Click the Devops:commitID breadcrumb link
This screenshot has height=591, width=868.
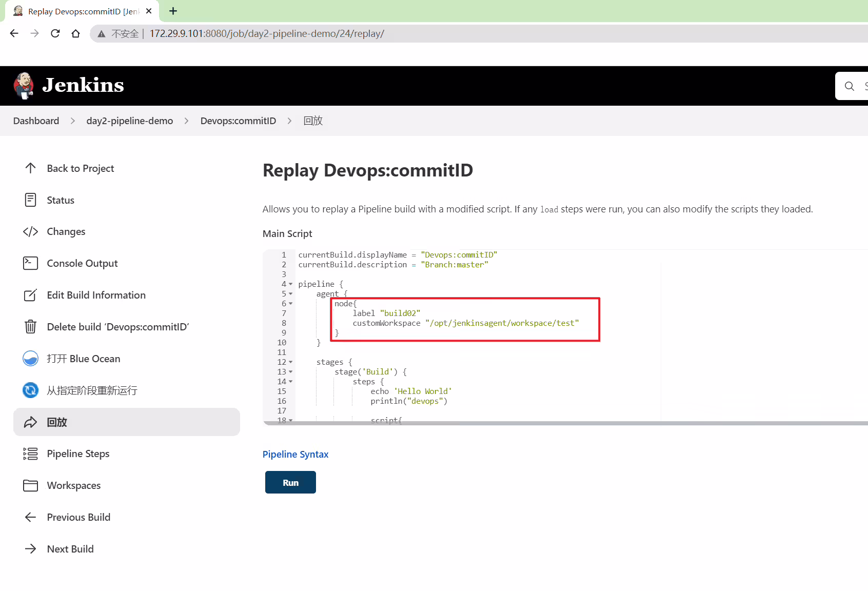[x=238, y=121]
